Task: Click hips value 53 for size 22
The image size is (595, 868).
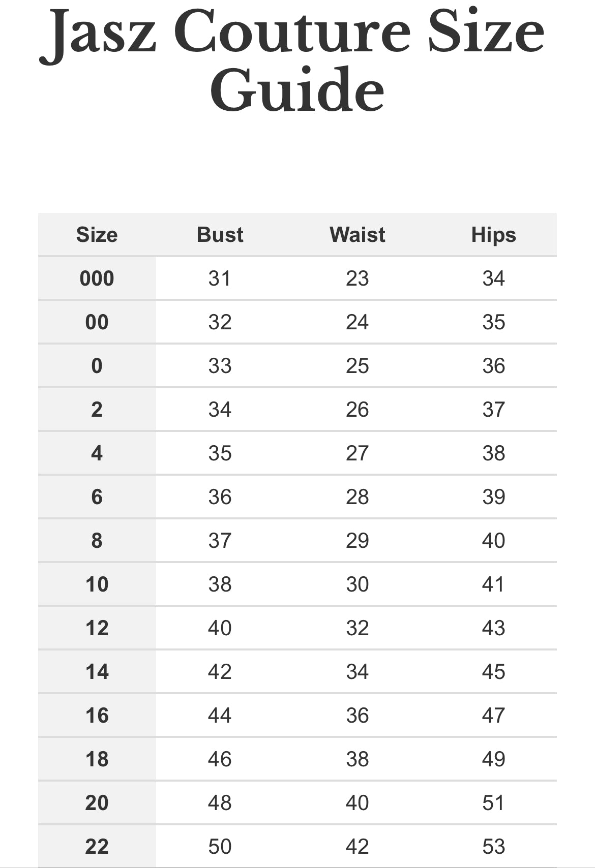Action: [493, 847]
